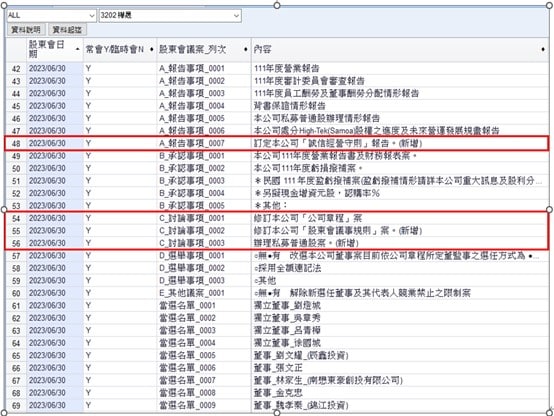Click cell C_討論事項_0003
The image size is (554, 416).
coord(204,243)
